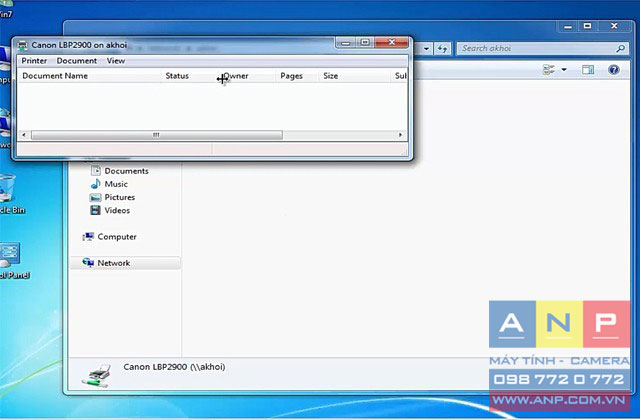
Task: Toggle the preview pane button
Action: 588,70
